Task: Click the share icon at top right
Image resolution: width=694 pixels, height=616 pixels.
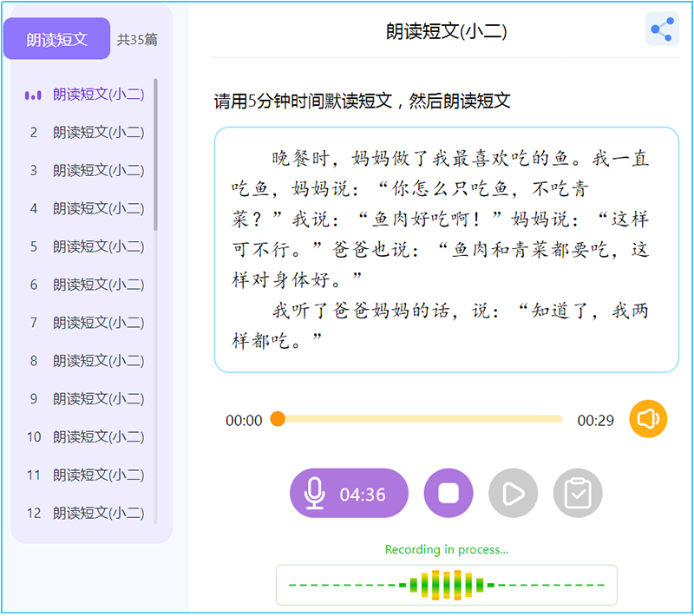Action: [x=662, y=29]
